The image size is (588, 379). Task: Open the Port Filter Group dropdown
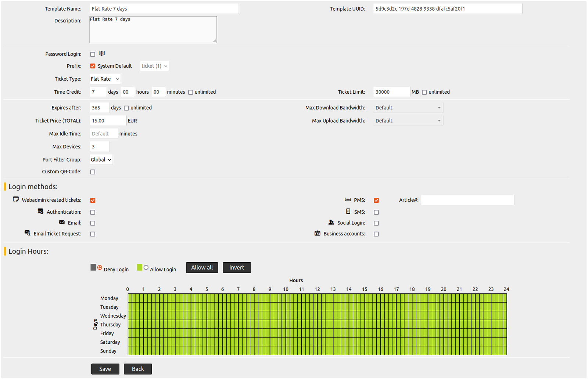[x=101, y=160]
